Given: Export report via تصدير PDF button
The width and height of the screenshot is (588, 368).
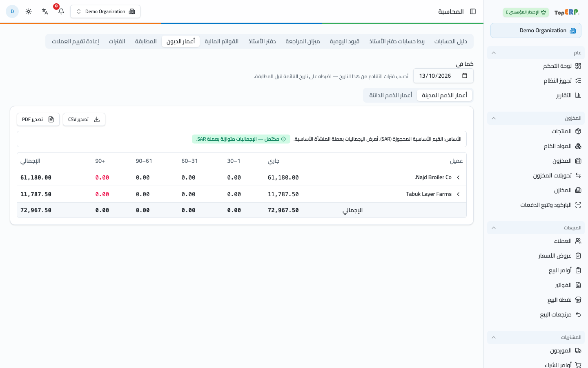Looking at the screenshot, I should point(38,119).
